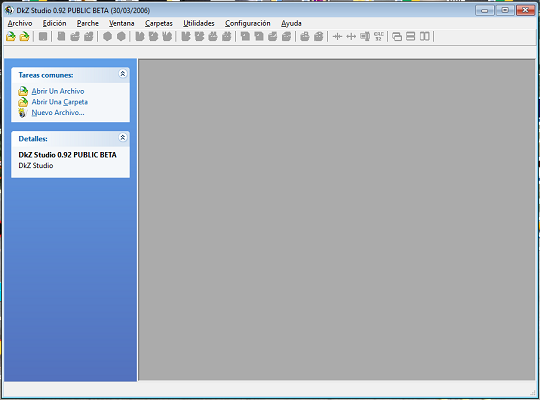Click the Abrir Una Carpeta link
The height and width of the screenshot is (400, 540).
60,102
